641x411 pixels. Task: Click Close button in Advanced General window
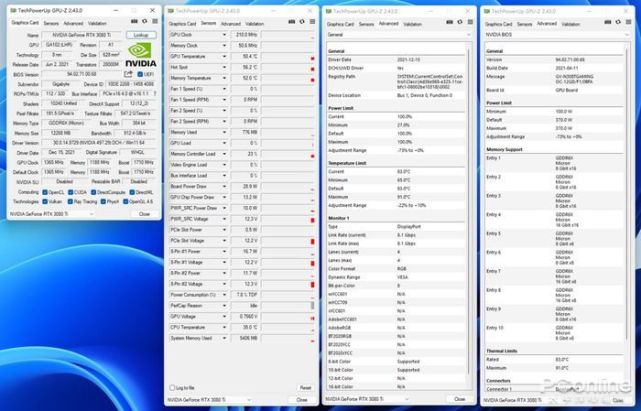459,399
